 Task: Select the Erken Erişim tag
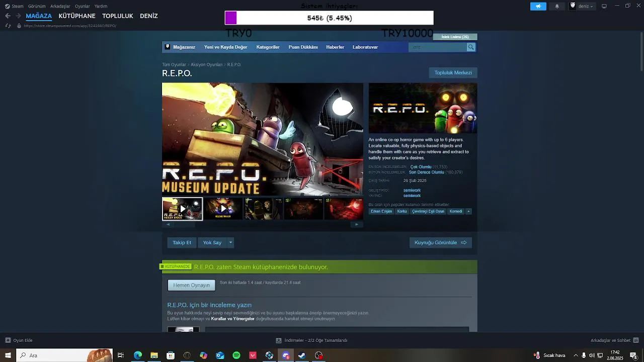click(x=381, y=211)
